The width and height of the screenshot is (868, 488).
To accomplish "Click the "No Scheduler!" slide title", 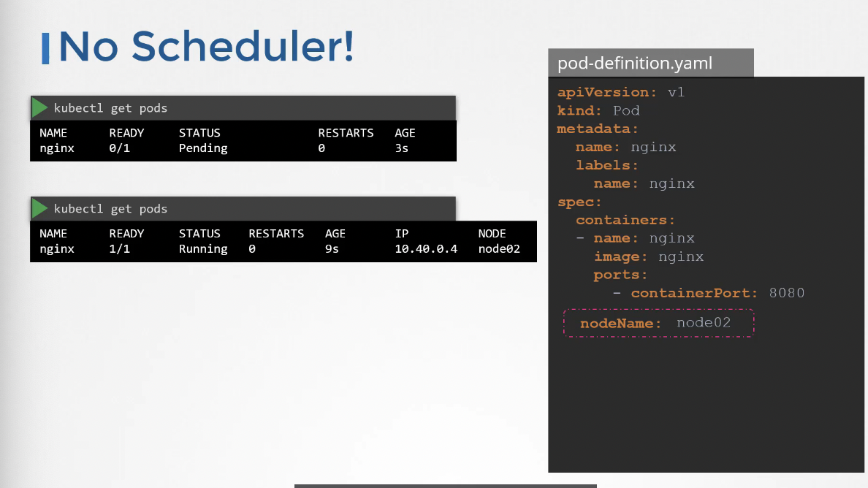I will (206, 46).
